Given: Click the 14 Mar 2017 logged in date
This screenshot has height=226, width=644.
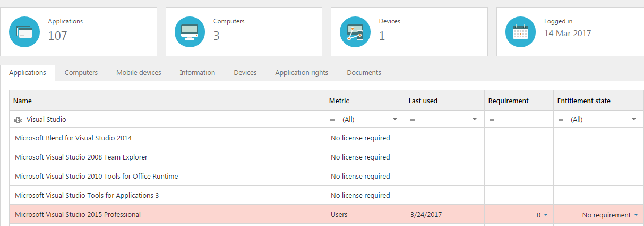Looking at the screenshot, I should (x=568, y=33).
